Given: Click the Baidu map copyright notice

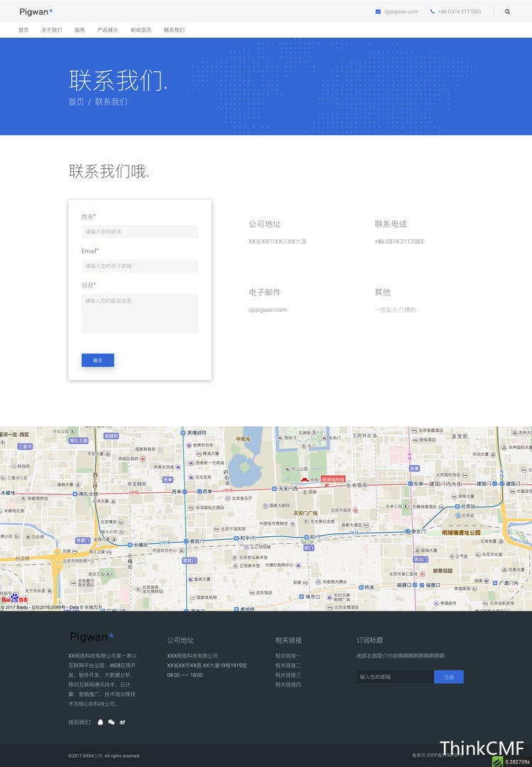Looking at the screenshot, I should coord(51,607).
